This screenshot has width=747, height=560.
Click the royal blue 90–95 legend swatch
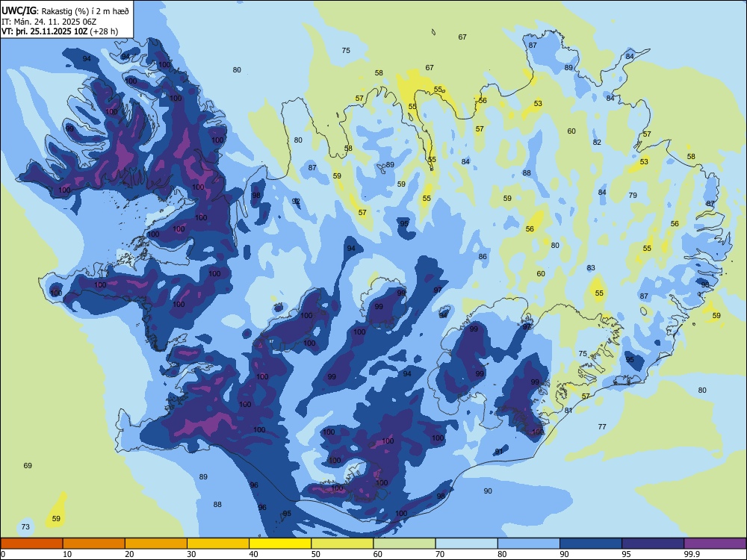(591, 544)
